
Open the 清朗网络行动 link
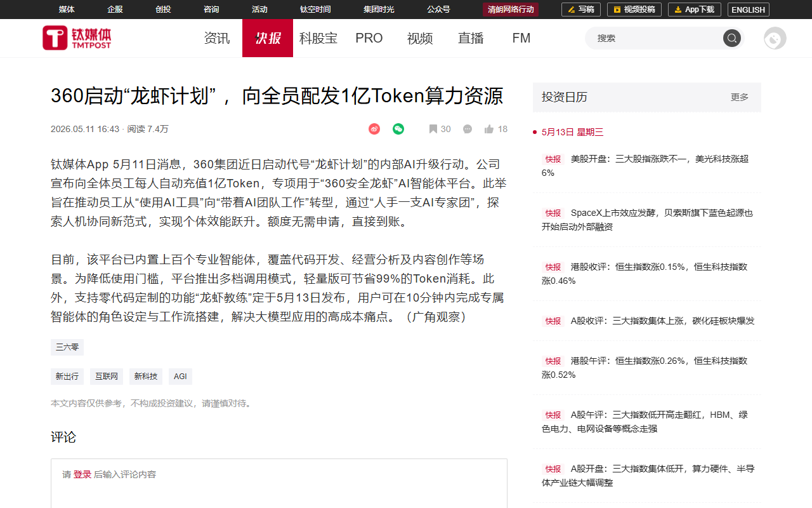tap(511, 10)
